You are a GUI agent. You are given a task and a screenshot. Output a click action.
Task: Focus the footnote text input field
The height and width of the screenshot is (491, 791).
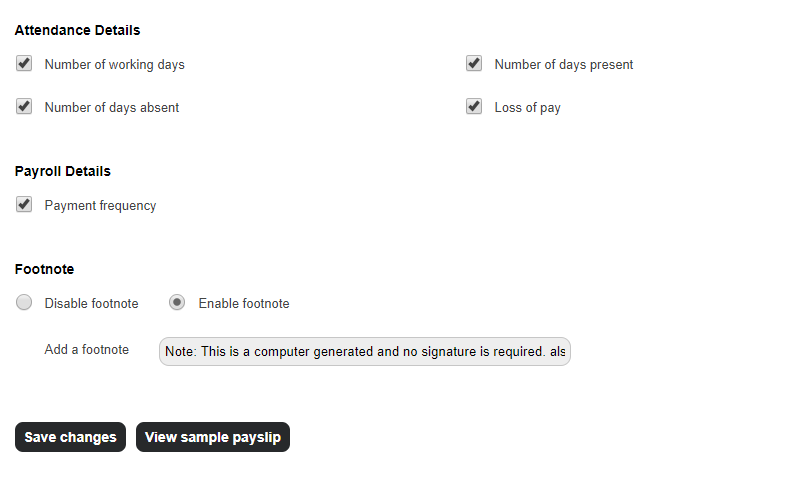click(x=364, y=351)
